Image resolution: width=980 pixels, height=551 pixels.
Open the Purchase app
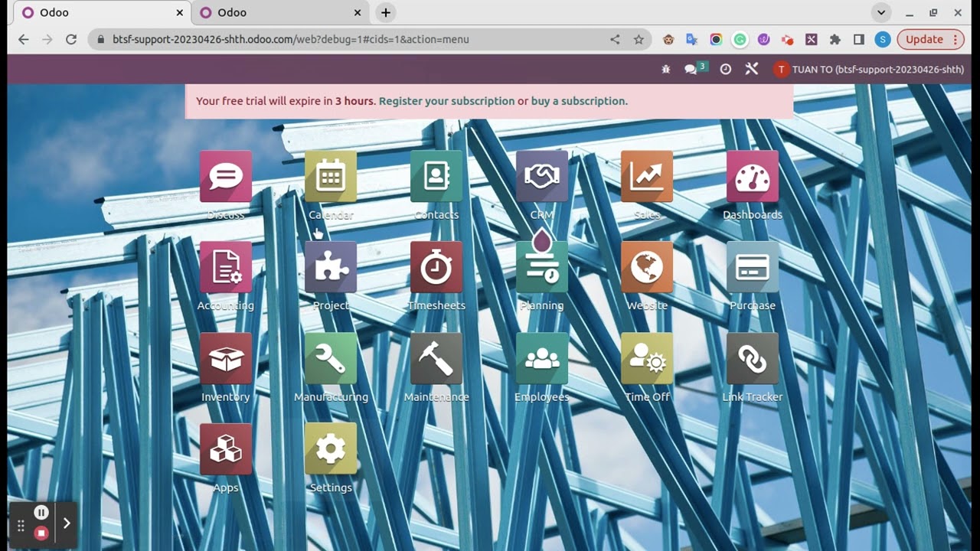[753, 267]
